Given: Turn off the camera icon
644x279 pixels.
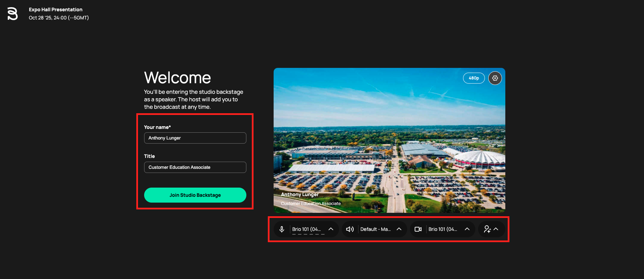Looking at the screenshot, I should 418,229.
